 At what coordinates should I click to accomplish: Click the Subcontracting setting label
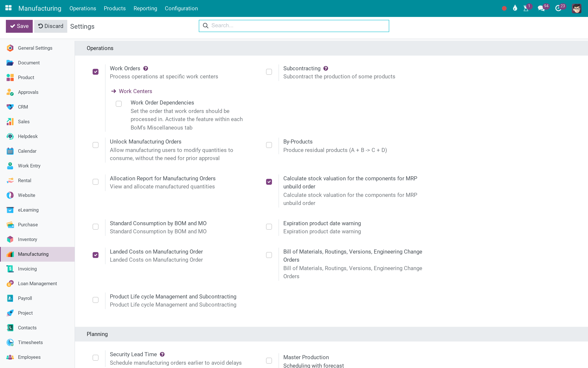[302, 68]
